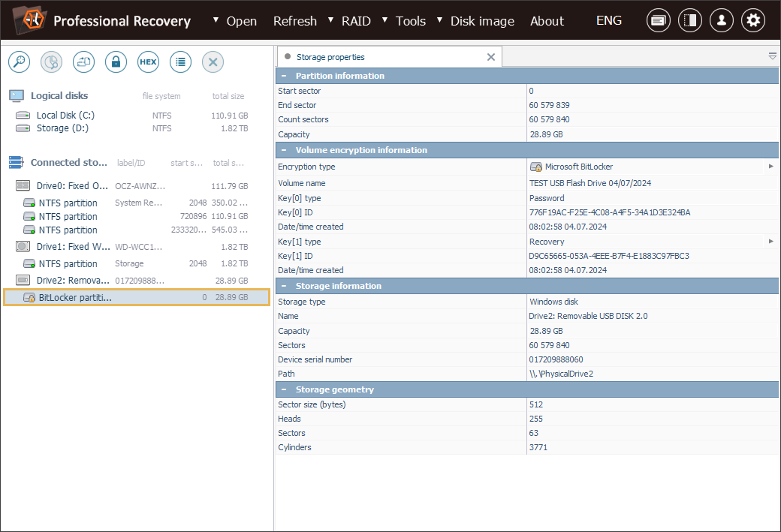Click the scan/search magnifier tool icon

[x=19, y=62]
